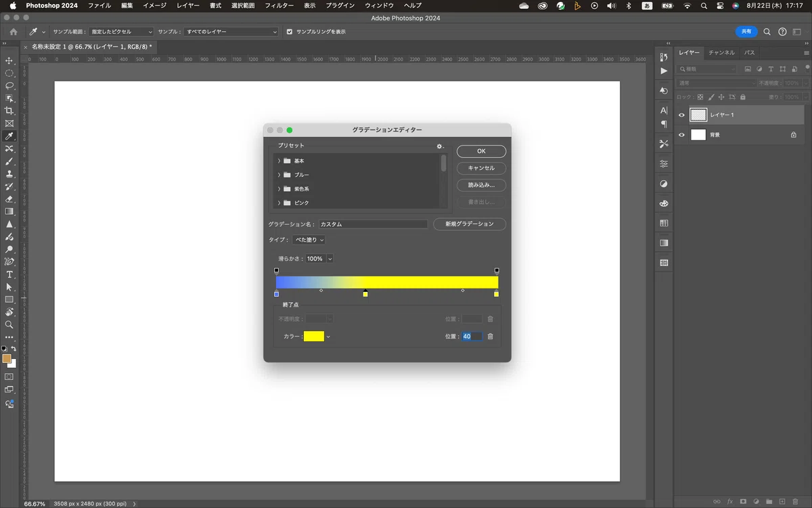Hide レイヤー 1 with its eye icon

tap(681, 115)
